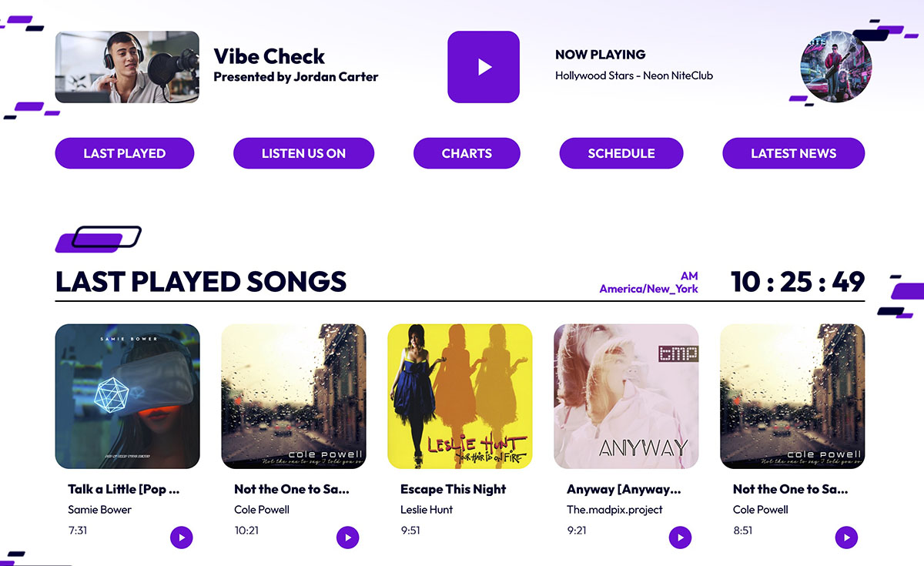Select the pink Anyway album cover

coord(626,396)
